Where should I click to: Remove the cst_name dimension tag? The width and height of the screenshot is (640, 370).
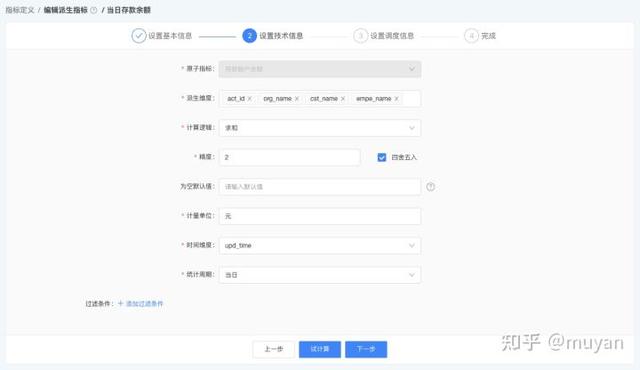[x=343, y=99]
